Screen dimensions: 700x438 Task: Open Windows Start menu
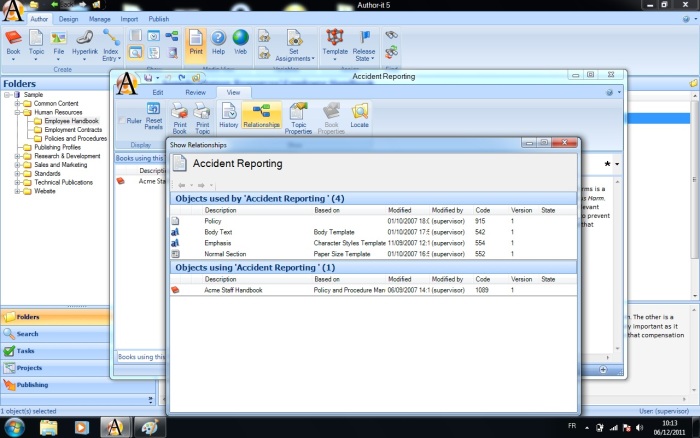(x=13, y=427)
